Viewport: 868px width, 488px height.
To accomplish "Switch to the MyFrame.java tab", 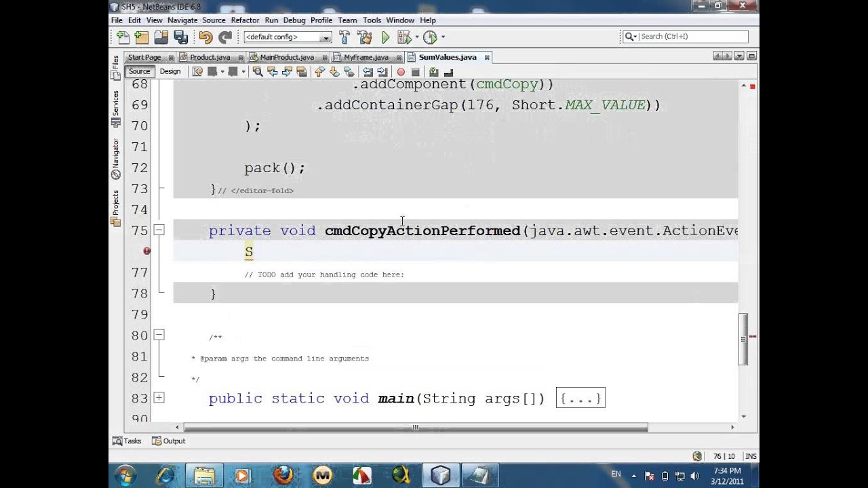I will tap(366, 57).
